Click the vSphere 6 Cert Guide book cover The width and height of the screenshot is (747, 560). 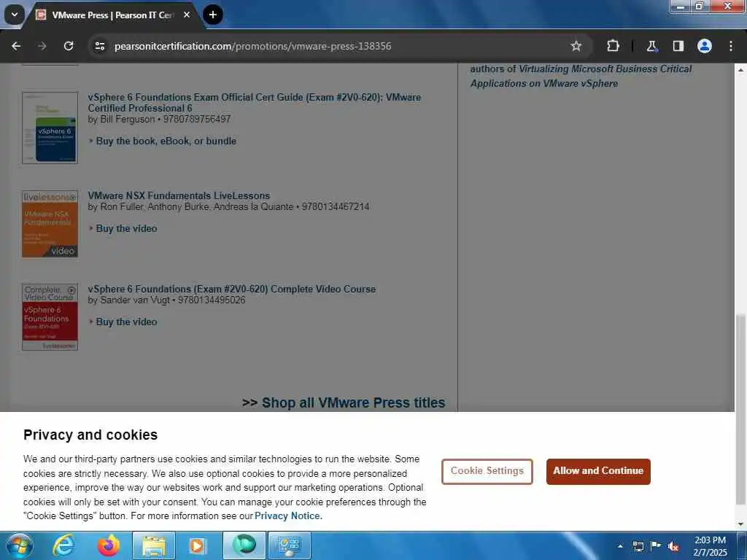50,128
